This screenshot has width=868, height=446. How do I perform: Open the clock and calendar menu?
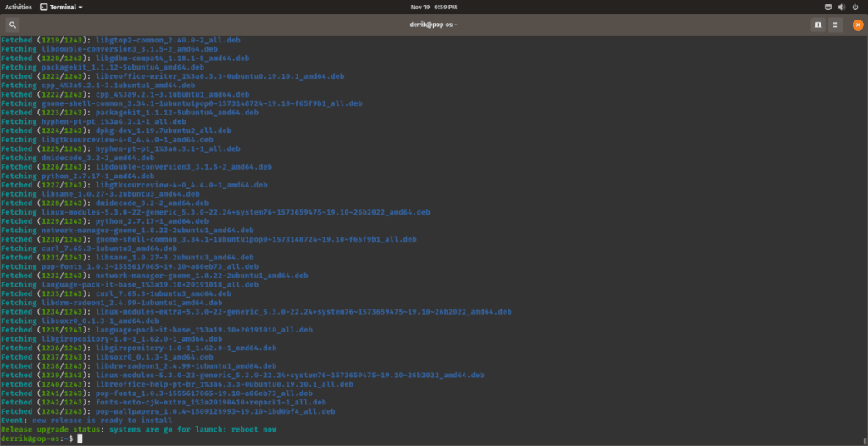[x=432, y=7]
